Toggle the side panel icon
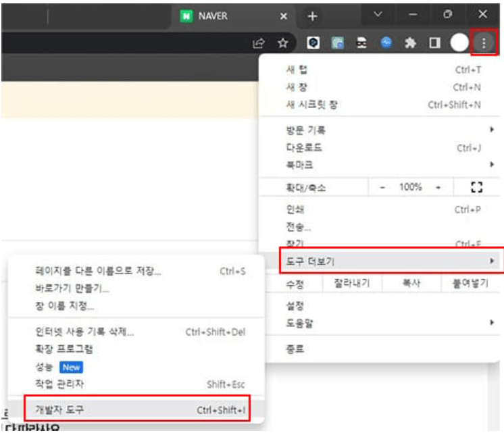The height and width of the screenshot is (435, 504). tap(434, 43)
